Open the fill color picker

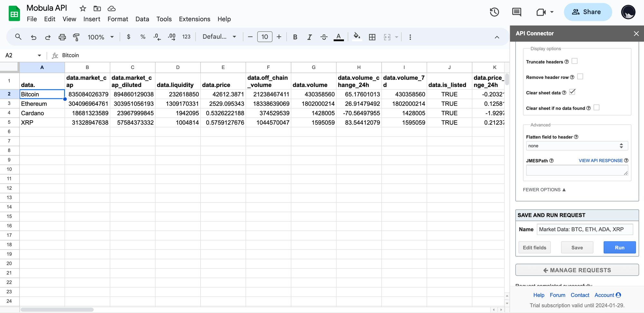pos(357,37)
